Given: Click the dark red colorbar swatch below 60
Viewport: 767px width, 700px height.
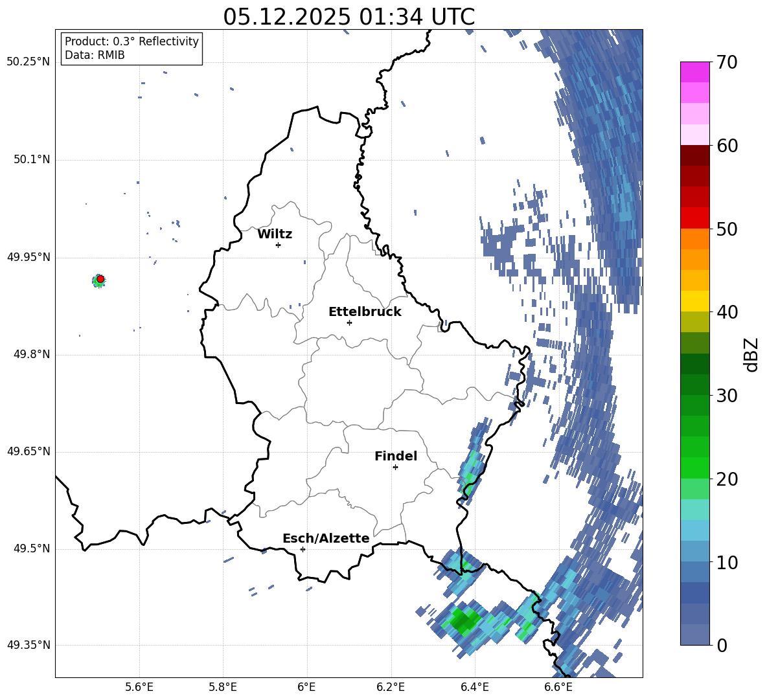Looking at the screenshot, I should tap(694, 155).
